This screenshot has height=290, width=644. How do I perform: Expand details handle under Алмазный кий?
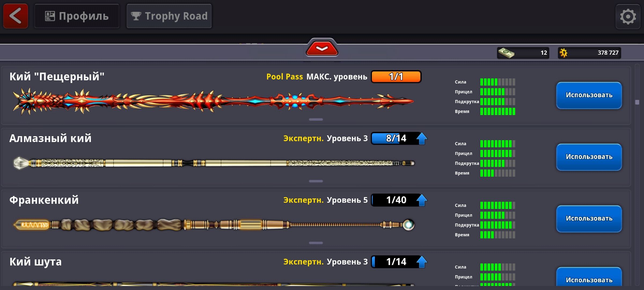tap(316, 181)
